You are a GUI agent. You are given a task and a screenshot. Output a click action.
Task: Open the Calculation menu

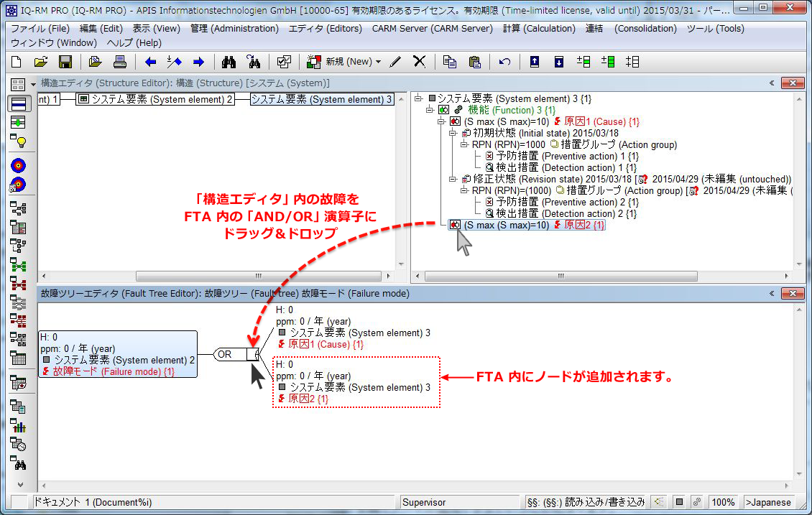(x=539, y=29)
